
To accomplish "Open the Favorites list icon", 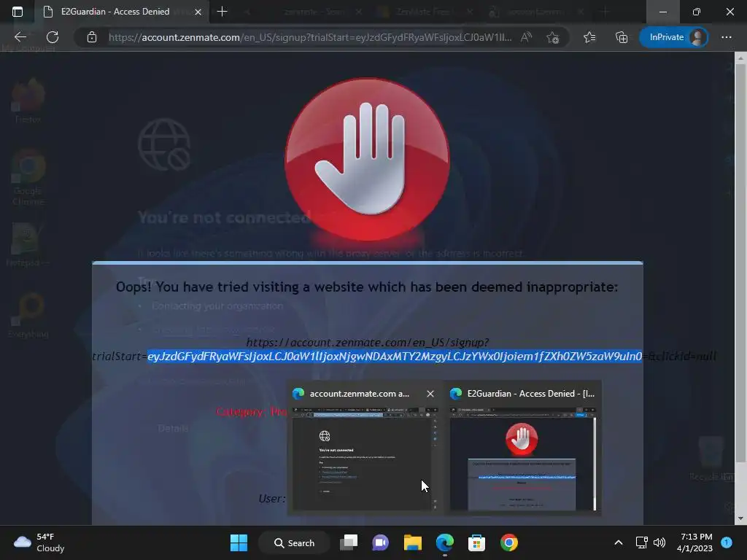I will point(589,37).
